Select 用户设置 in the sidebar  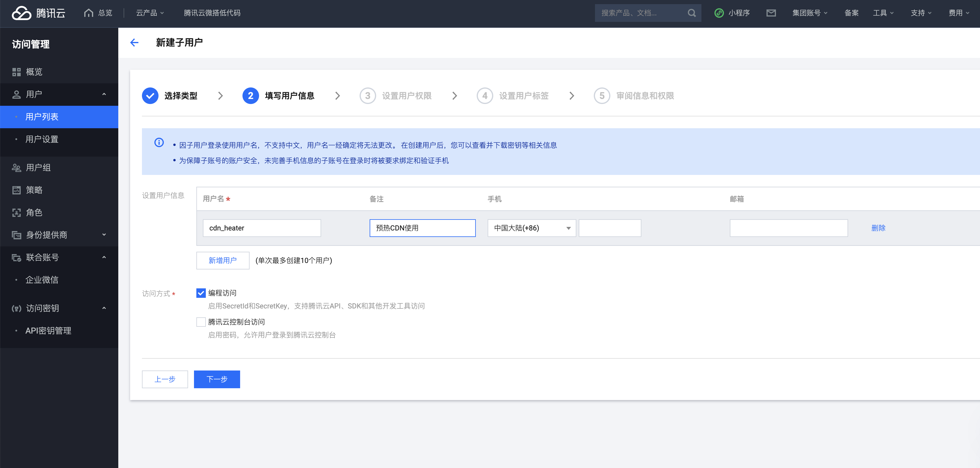(42, 139)
